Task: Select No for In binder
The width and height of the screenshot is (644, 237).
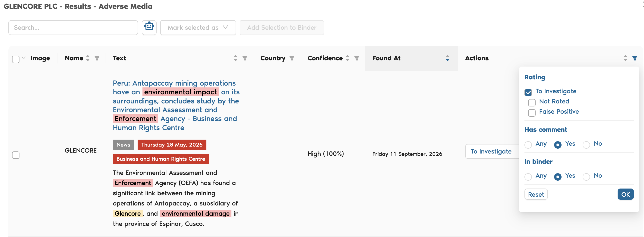Action: [586, 177]
